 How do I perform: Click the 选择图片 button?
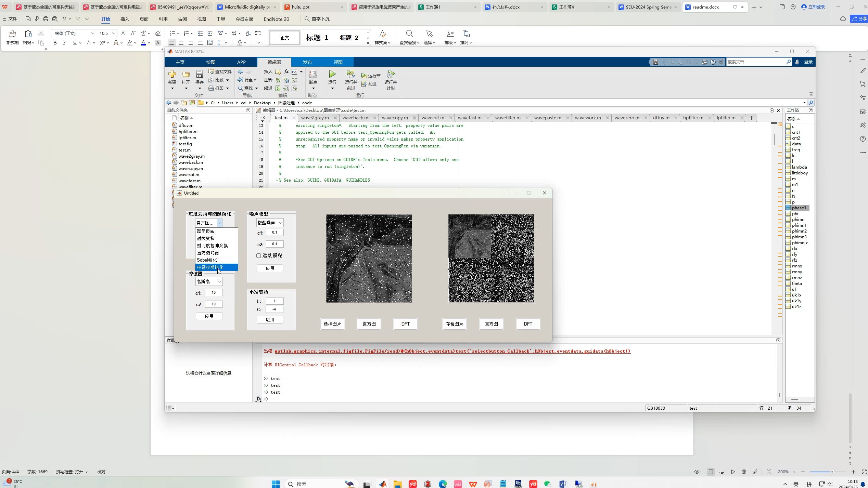332,324
